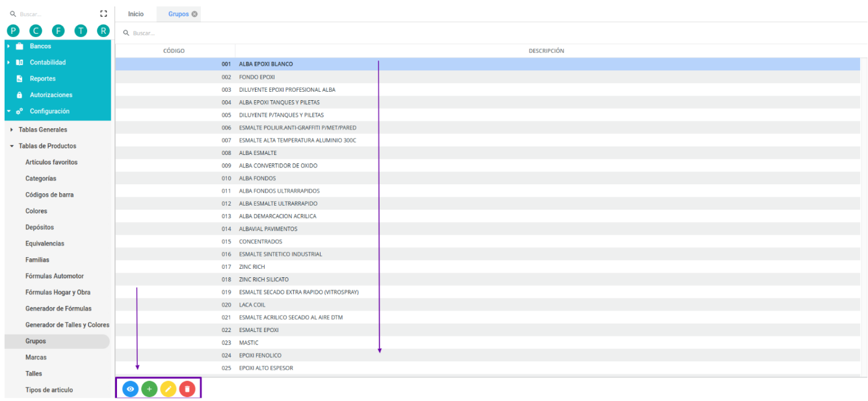
Task: Click the magnifier icon in sidebar search
Action: click(12, 14)
